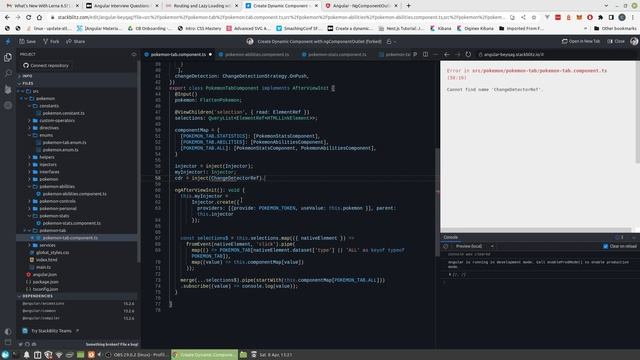Open pokemon-stats.component.ts in file tree
The width and height of the screenshot is (640, 360).
69,223
